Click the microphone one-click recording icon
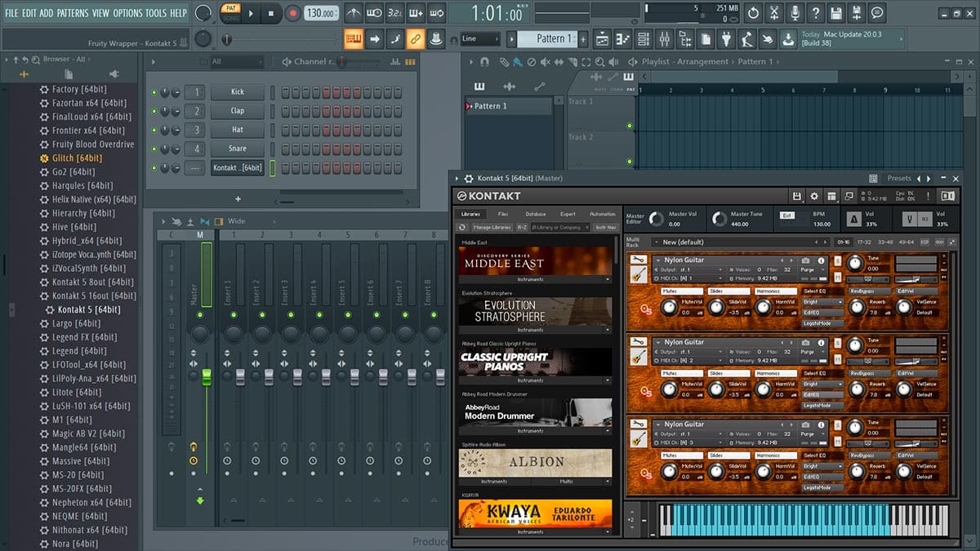The height and width of the screenshot is (551, 980). [795, 13]
